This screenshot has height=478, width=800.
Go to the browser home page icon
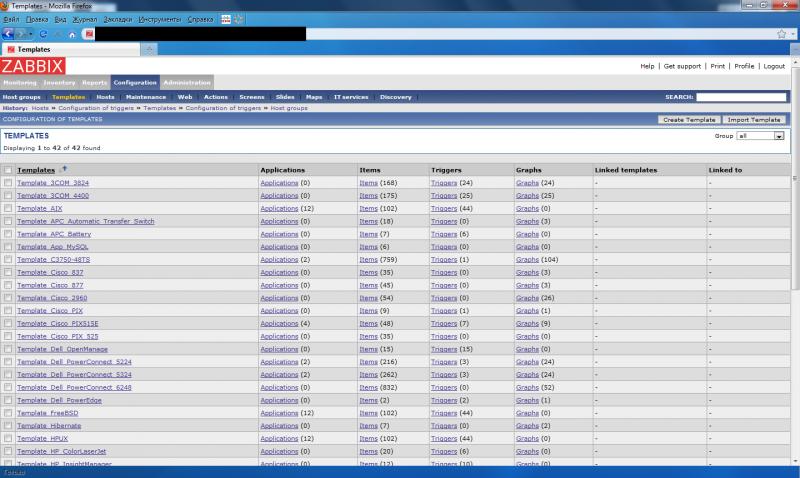click(x=72, y=33)
